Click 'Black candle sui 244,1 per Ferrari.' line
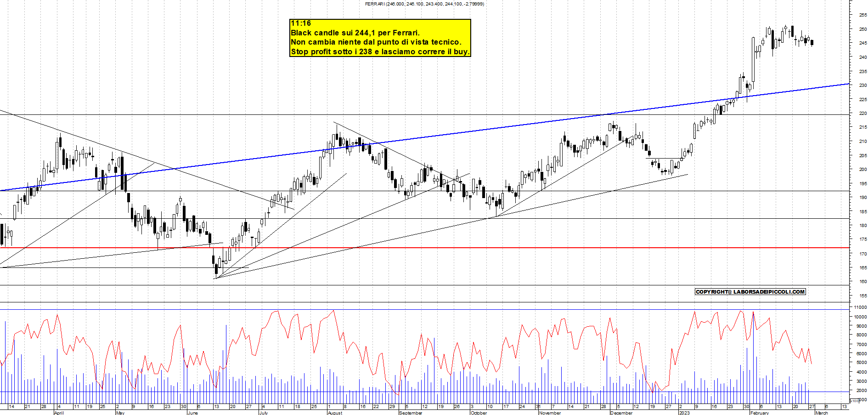The height and width of the screenshot is (415, 868). 355,33
